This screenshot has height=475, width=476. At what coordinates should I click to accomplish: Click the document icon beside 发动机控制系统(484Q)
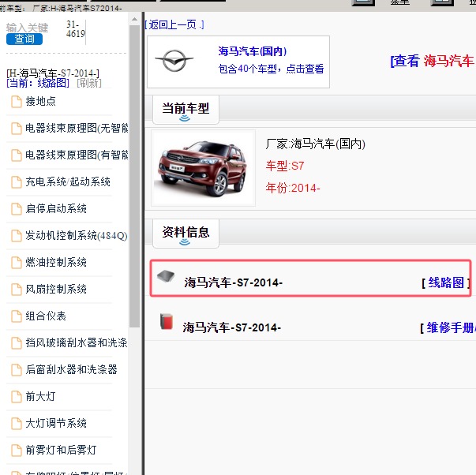pyautogui.click(x=17, y=235)
